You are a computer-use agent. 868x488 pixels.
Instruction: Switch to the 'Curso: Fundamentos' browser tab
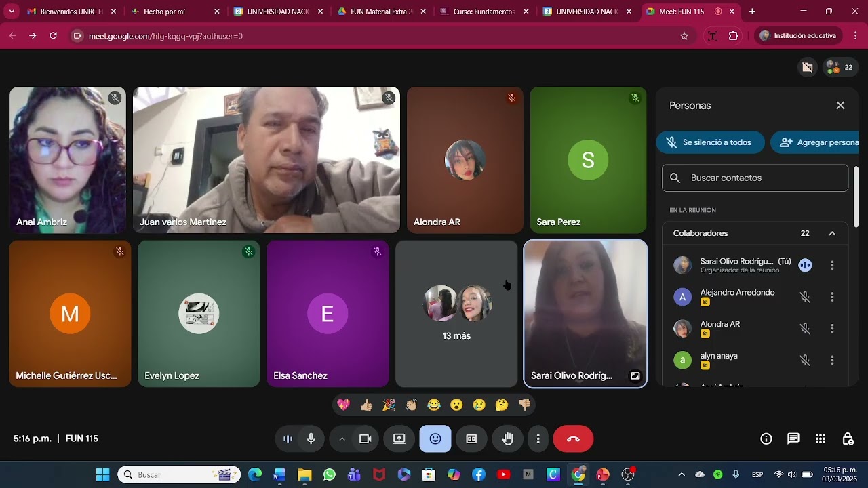[484, 12]
